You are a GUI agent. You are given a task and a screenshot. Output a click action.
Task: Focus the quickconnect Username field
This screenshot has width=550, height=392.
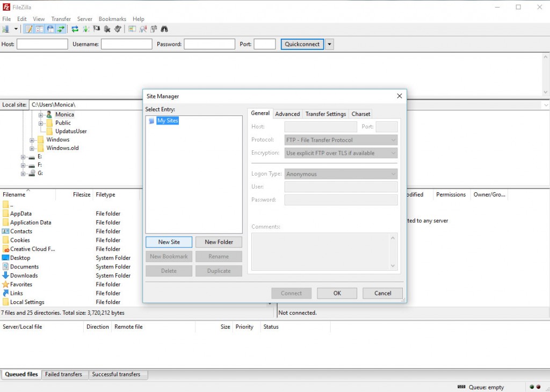coord(126,44)
